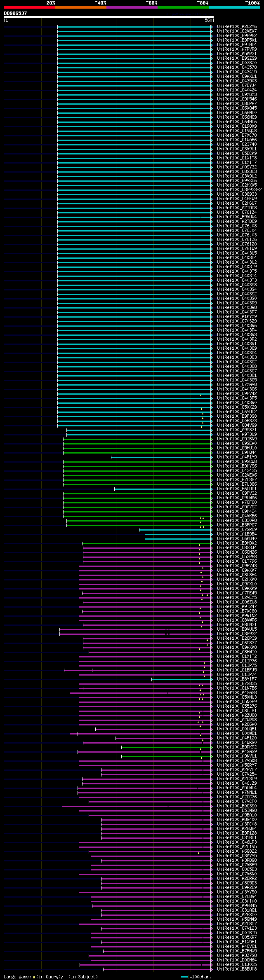The height and width of the screenshot is (980, 264).
Task: Click hit UniRef100_Q4VKB6
Action: point(237,516)
